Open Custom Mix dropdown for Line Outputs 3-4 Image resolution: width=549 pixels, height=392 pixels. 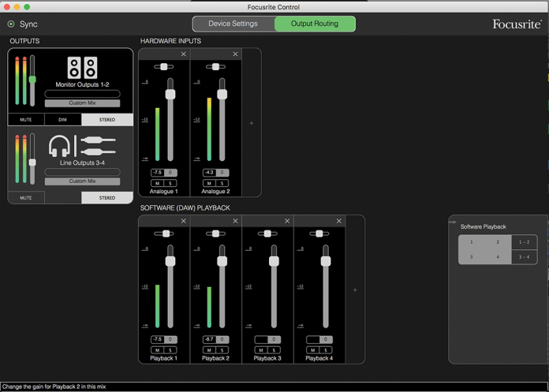(x=82, y=181)
